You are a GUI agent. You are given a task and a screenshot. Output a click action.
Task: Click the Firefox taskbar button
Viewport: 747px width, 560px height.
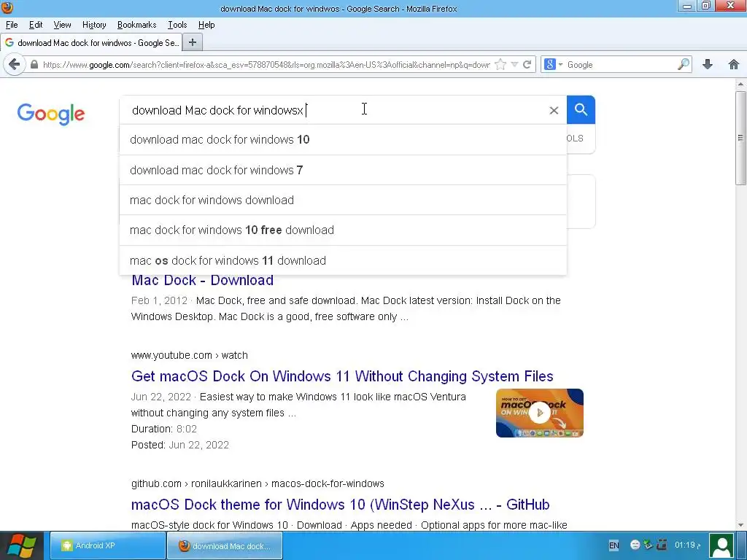click(225, 545)
